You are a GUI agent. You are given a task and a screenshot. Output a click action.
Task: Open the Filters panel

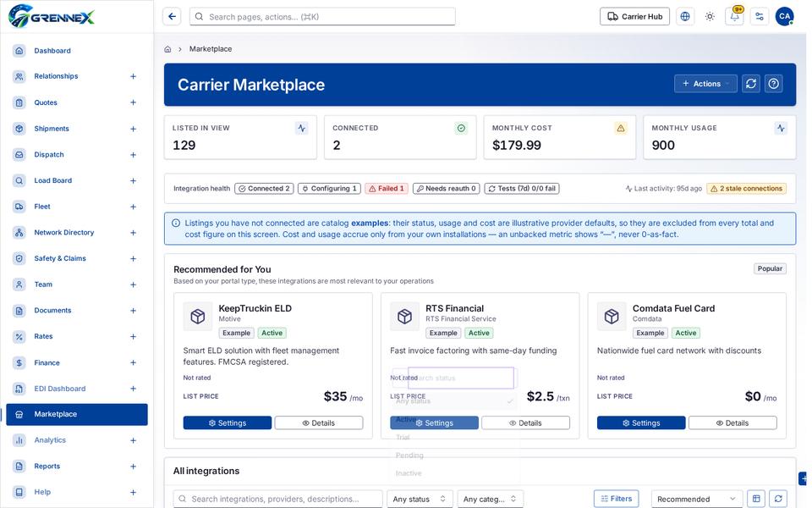617,499
